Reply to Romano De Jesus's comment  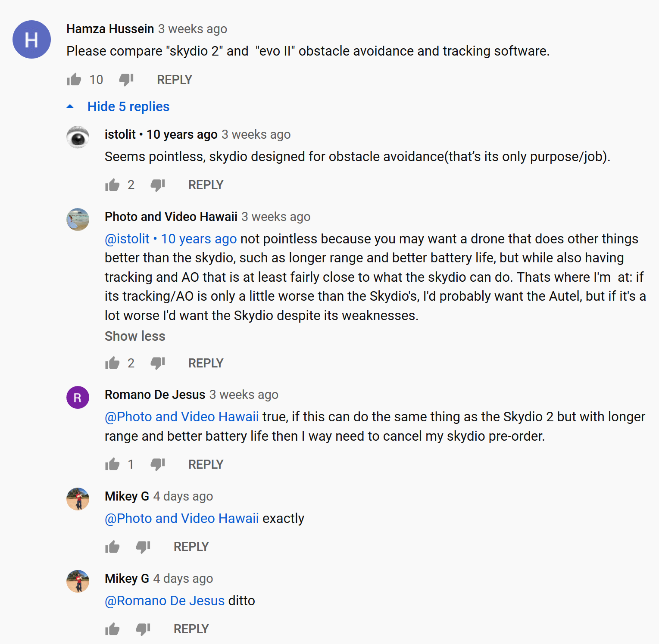(x=206, y=464)
